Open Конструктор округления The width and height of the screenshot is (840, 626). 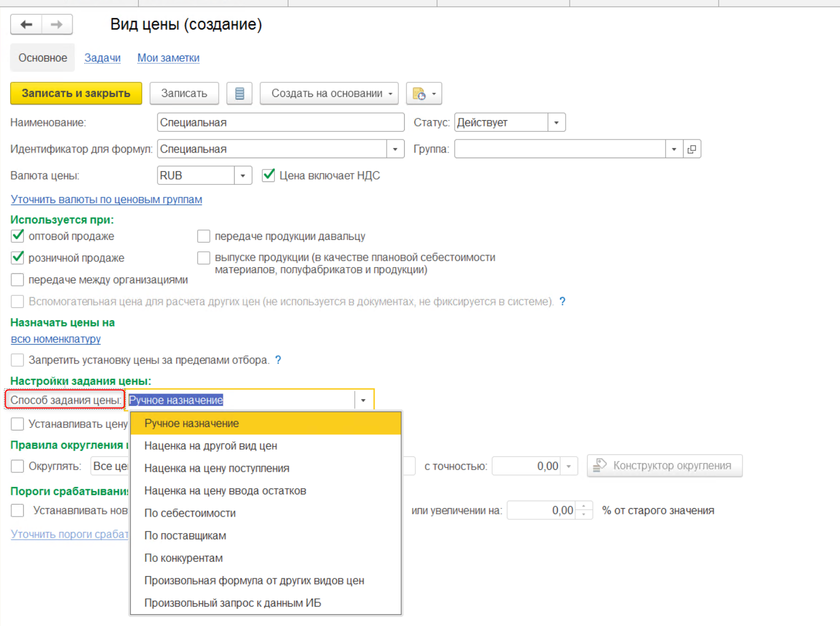[x=664, y=466]
